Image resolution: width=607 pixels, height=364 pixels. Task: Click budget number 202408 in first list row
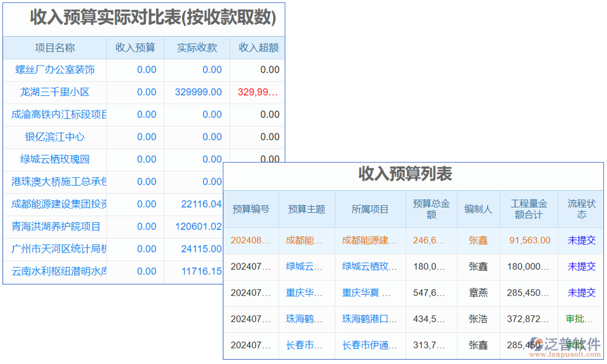coord(252,240)
